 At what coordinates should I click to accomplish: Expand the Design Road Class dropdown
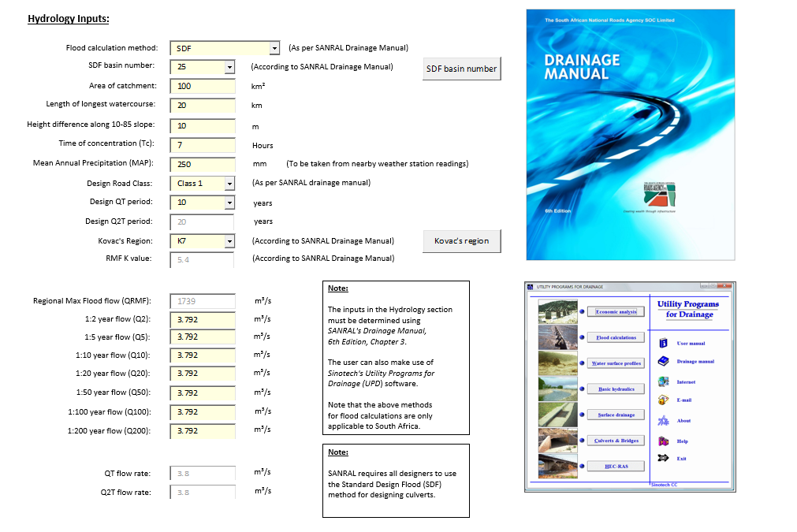point(229,183)
